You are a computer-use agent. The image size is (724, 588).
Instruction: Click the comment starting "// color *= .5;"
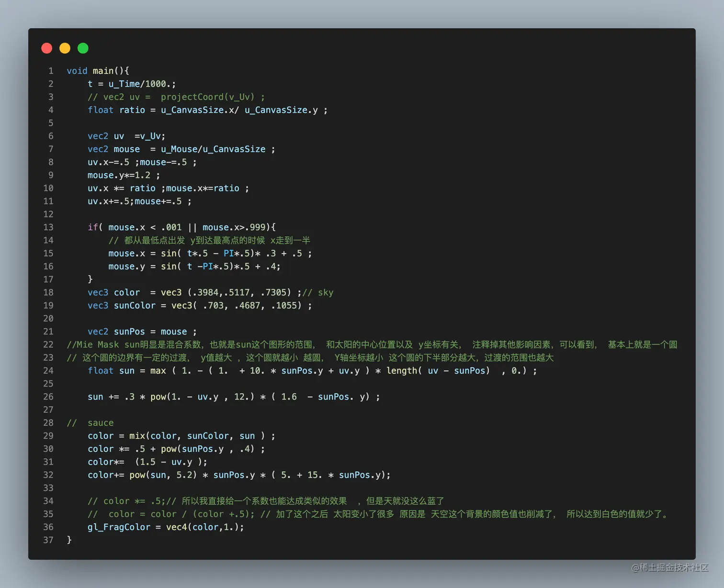[266, 501]
